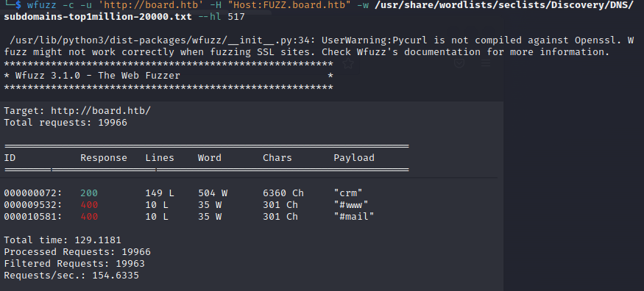Open the faint hamburger menu icon behind the terminal

(x=486, y=63)
